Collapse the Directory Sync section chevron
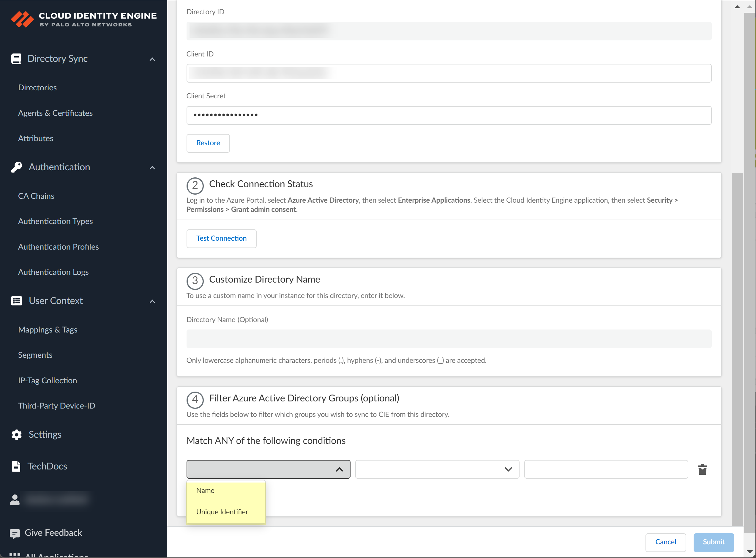 152,59
